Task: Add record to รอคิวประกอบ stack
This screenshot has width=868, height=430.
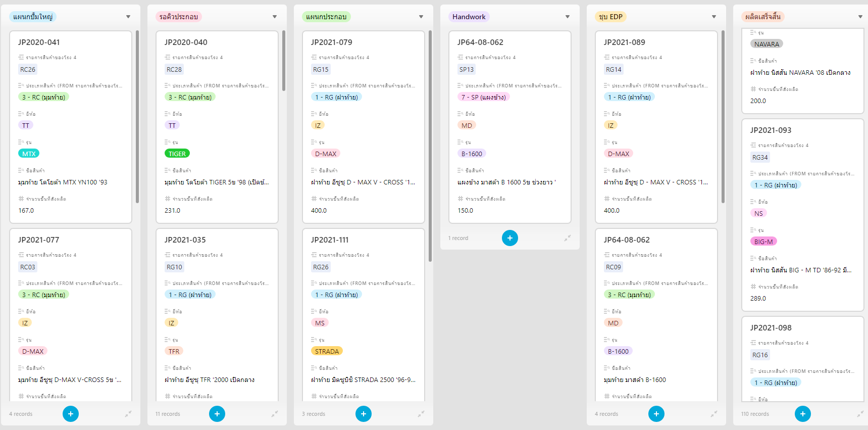Action: (x=217, y=414)
